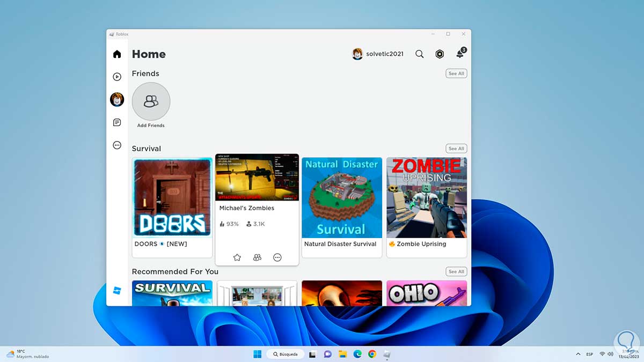Open the Robux hexagon icon
This screenshot has height=362, width=644.
(x=440, y=54)
